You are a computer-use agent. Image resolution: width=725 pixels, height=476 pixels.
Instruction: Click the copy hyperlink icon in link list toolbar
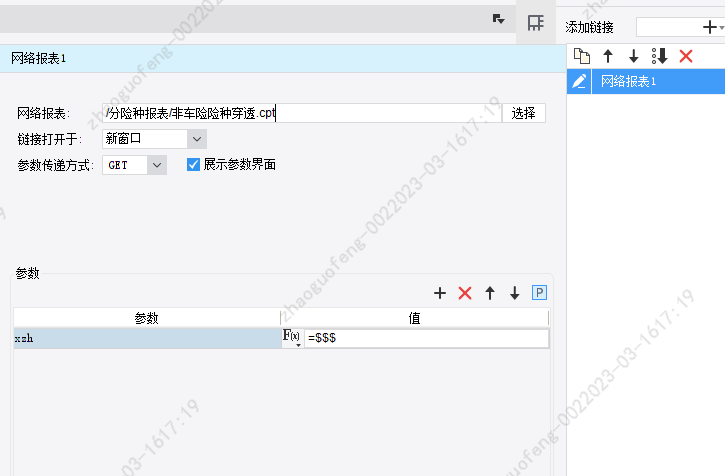point(582,56)
